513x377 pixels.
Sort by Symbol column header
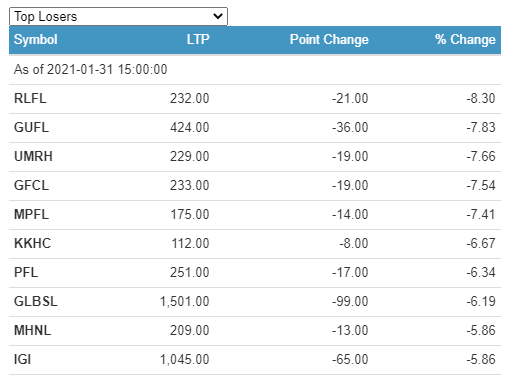click(36, 40)
